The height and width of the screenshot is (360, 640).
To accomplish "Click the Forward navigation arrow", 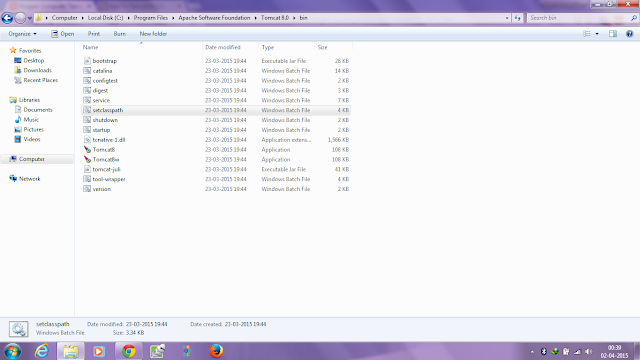I will [20, 18].
